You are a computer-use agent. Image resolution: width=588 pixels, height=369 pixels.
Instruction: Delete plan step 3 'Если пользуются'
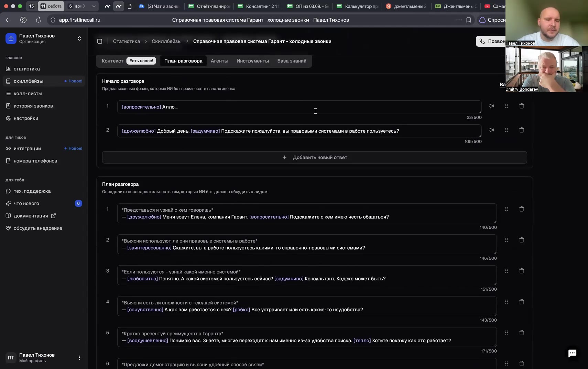click(x=522, y=271)
